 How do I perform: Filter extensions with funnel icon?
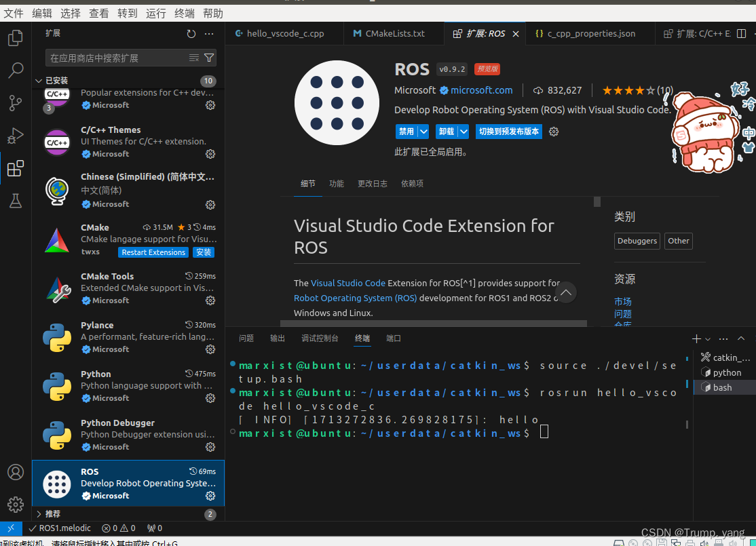point(209,58)
